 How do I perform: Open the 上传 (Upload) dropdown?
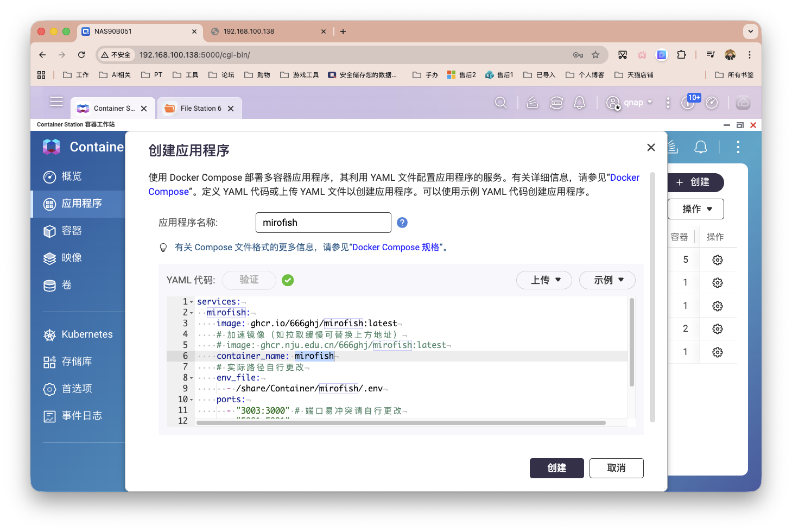click(544, 280)
